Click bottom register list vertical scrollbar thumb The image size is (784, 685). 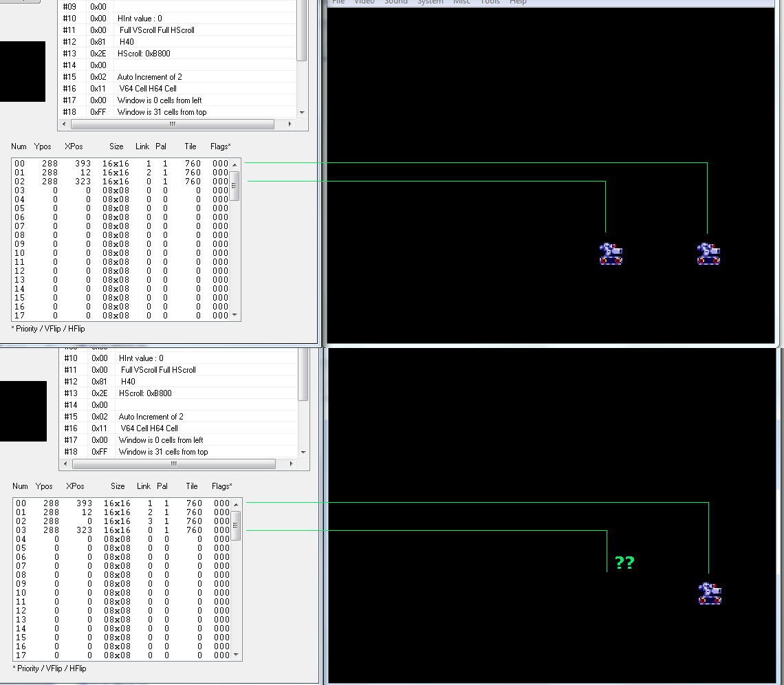click(x=303, y=374)
